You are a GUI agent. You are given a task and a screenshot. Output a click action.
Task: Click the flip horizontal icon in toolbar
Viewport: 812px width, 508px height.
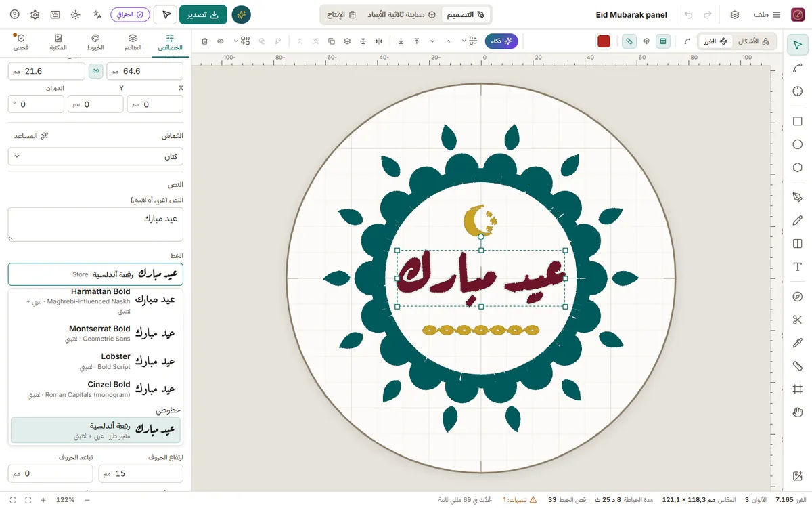(x=379, y=41)
